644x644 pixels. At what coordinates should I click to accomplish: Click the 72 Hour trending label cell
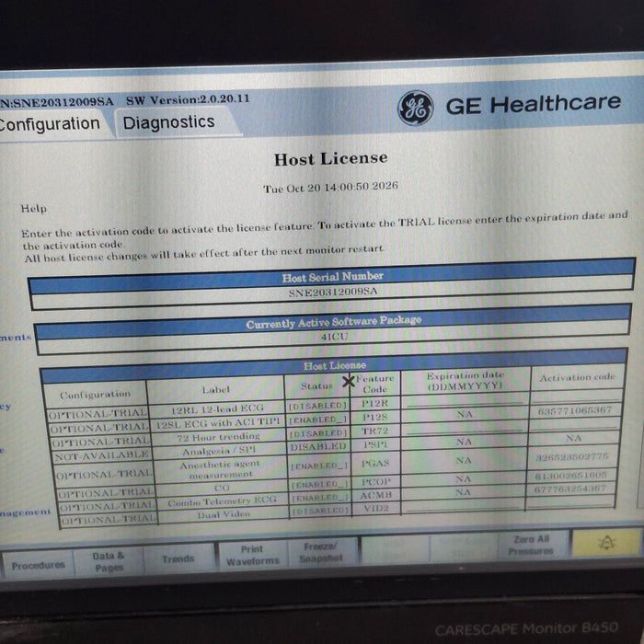pos(218,437)
